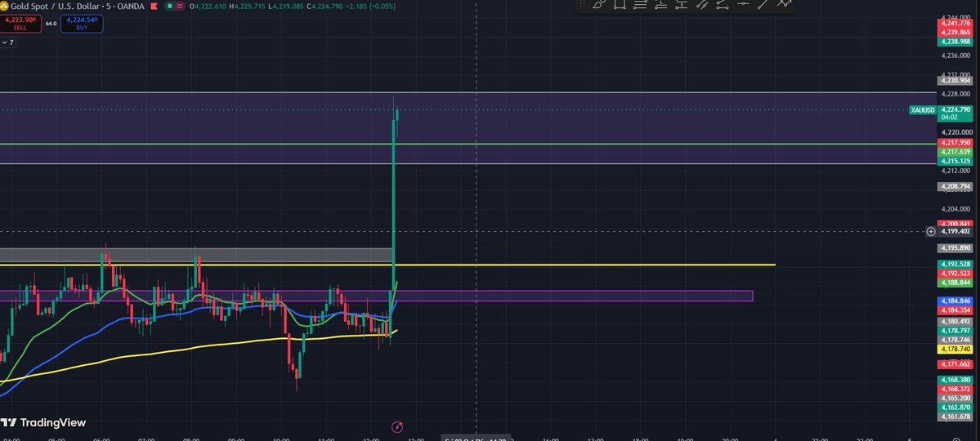Select the rectangle drawing tool
The image size is (980, 441).
[620, 4]
